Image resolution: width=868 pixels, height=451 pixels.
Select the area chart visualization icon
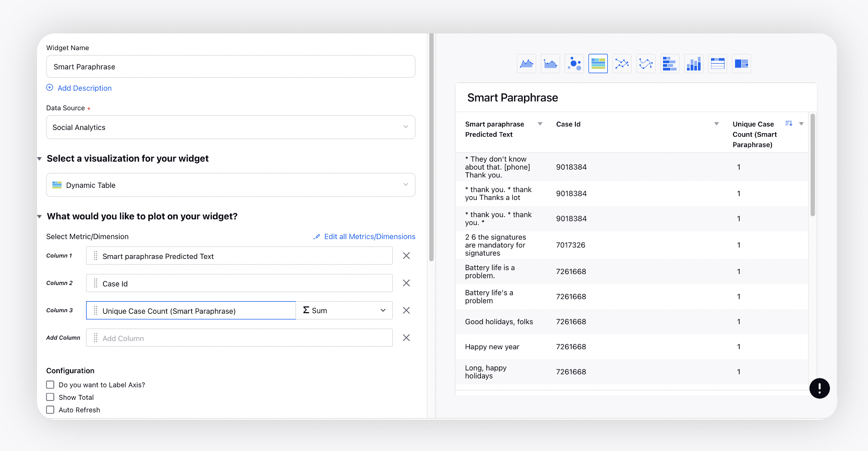(526, 64)
